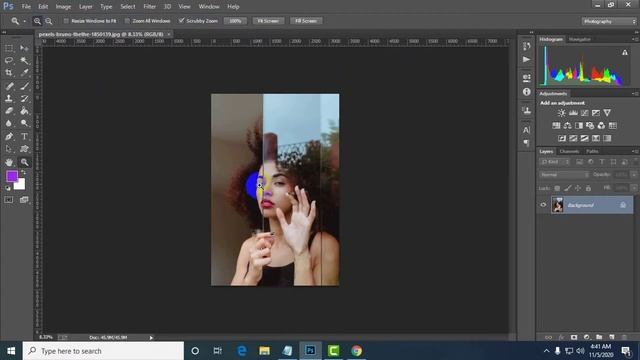Open the History panel icon

(527, 46)
